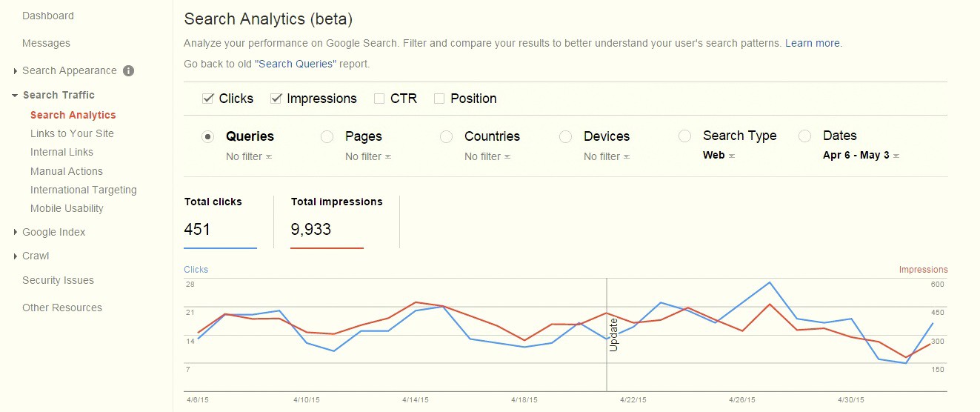Open Links to Your Site menu item
The height and width of the screenshot is (412, 980).
tap(72, 133)
